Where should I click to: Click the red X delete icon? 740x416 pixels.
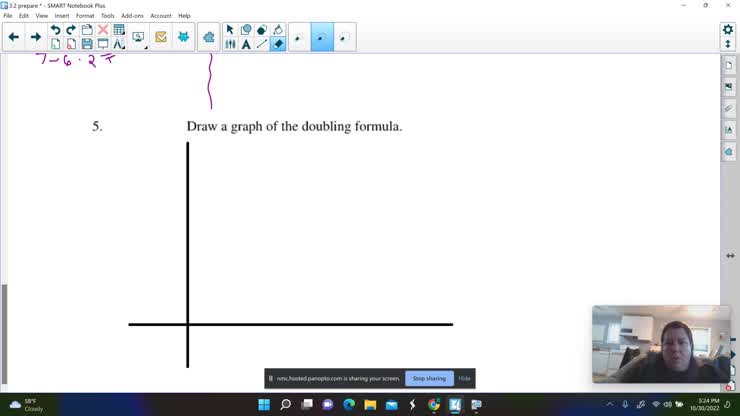(x=103, y=30)
